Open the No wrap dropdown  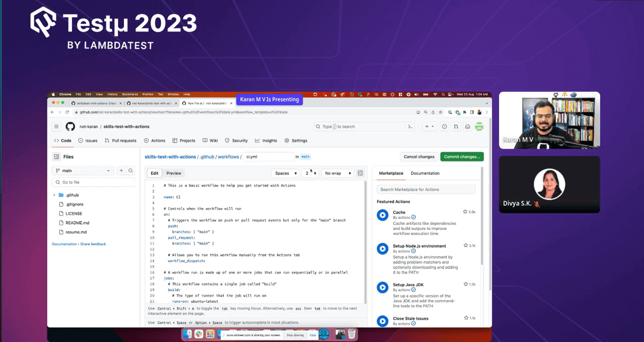click(337, 173)
